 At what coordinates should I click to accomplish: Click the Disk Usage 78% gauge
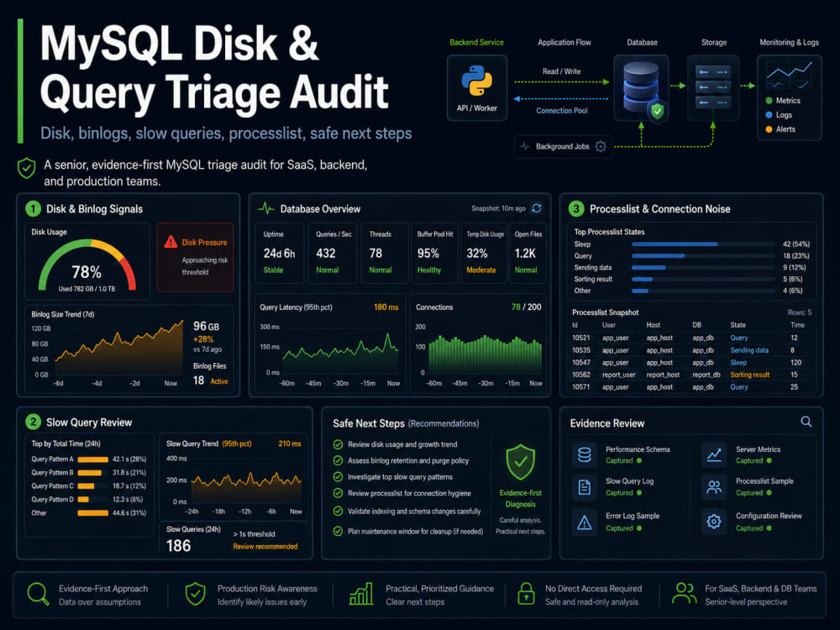[87, 266]
